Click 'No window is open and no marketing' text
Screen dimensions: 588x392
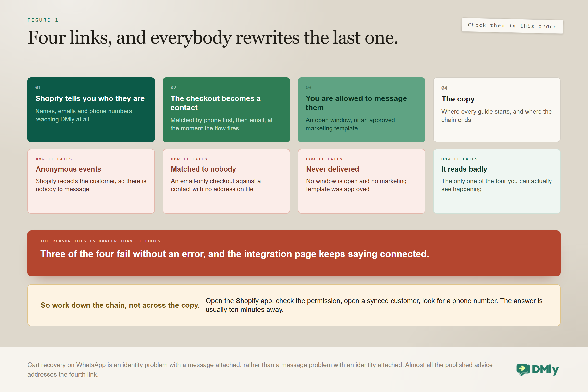pyautogui.click(x=356, y=185)
